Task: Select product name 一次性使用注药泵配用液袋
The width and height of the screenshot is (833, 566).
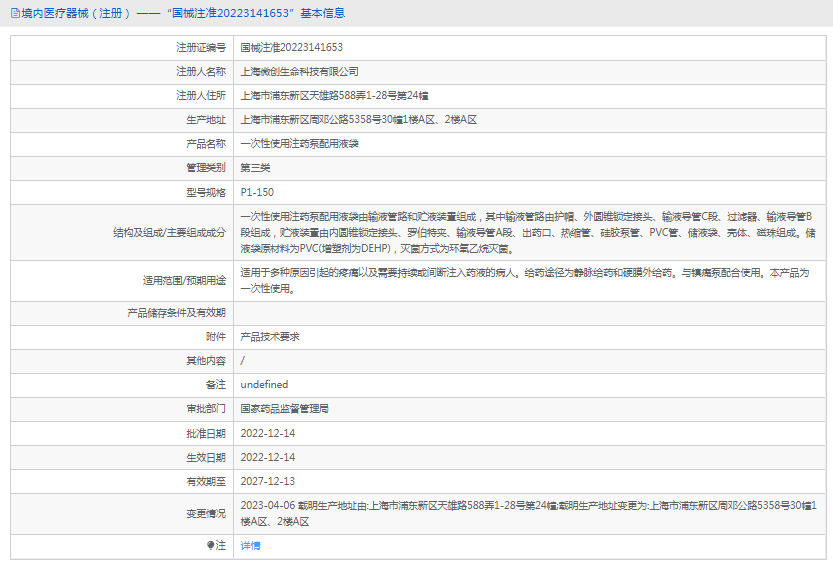Action: (299, 143)
